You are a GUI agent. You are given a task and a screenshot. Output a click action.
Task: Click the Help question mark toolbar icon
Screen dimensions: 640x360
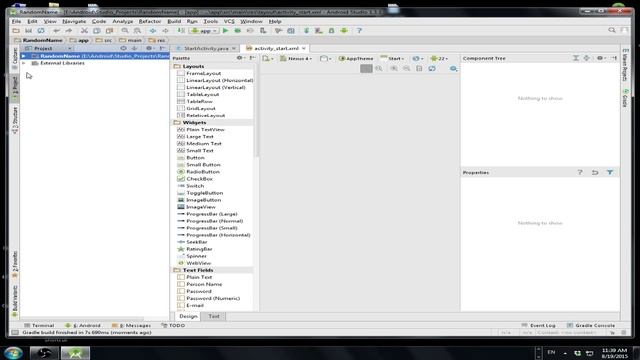coord(359,31)
